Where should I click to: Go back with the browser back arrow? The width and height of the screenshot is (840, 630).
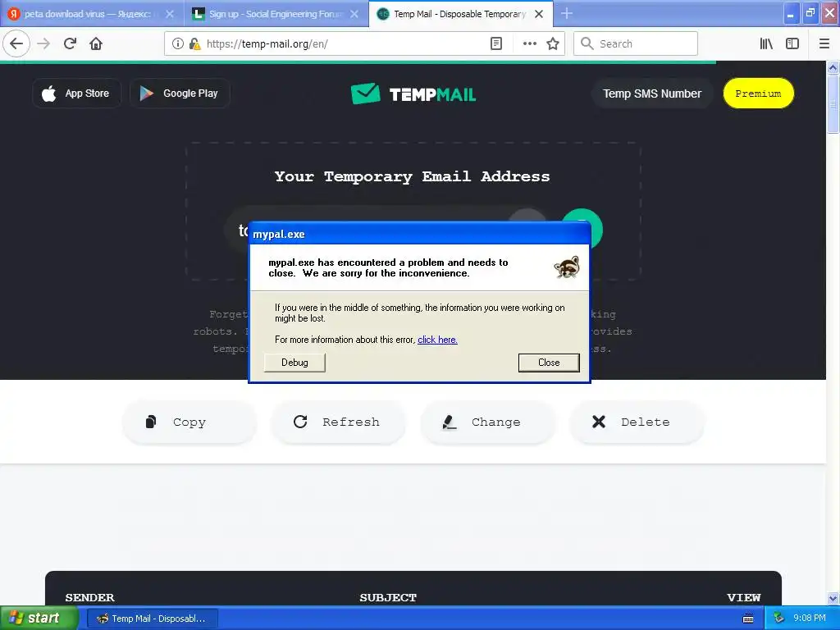(16, 43)
